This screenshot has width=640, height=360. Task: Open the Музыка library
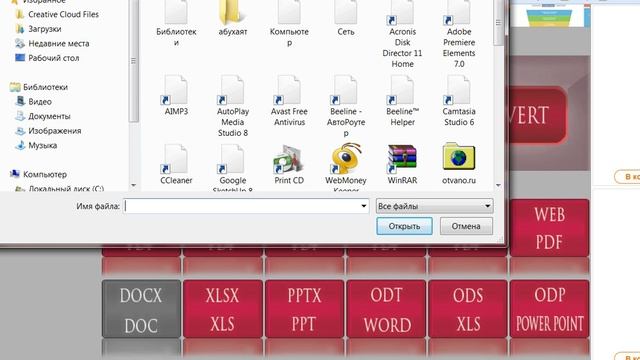pyautogui.click(x=36, y=145)
